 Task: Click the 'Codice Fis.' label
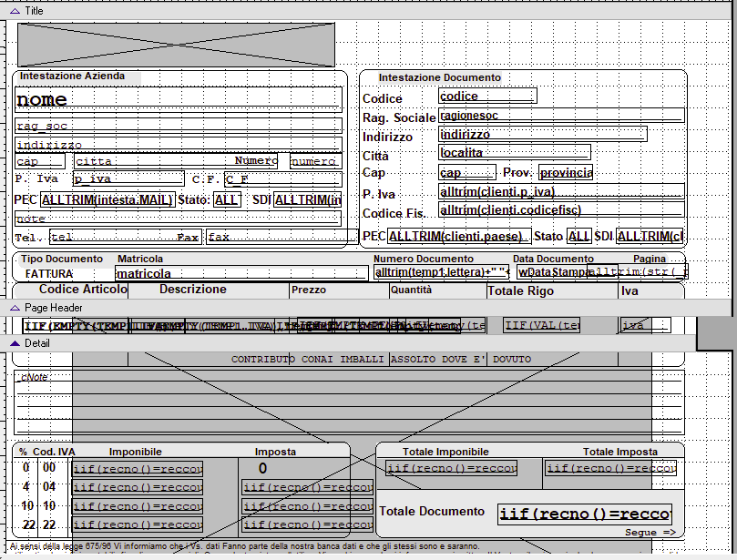tap(393, 214)
